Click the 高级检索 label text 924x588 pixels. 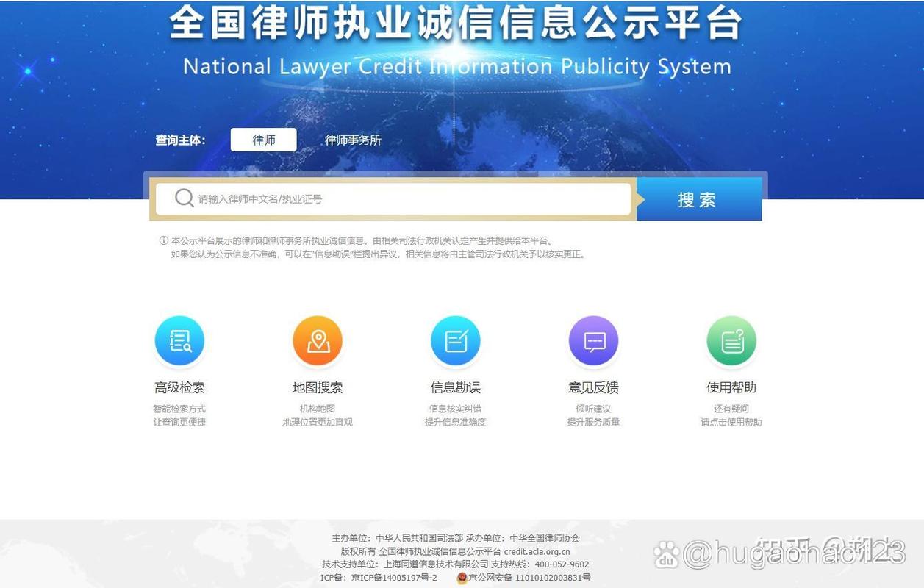(179, 387)
